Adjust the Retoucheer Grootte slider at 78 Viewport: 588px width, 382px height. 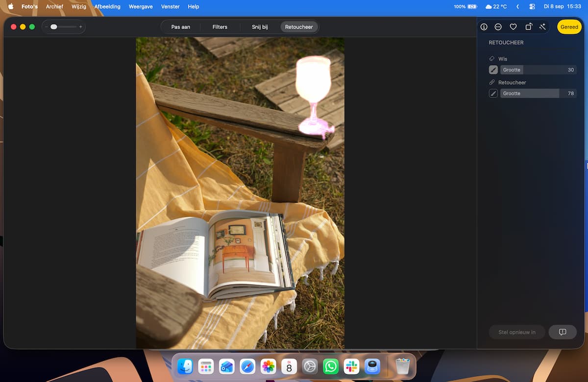click(539, 94)
